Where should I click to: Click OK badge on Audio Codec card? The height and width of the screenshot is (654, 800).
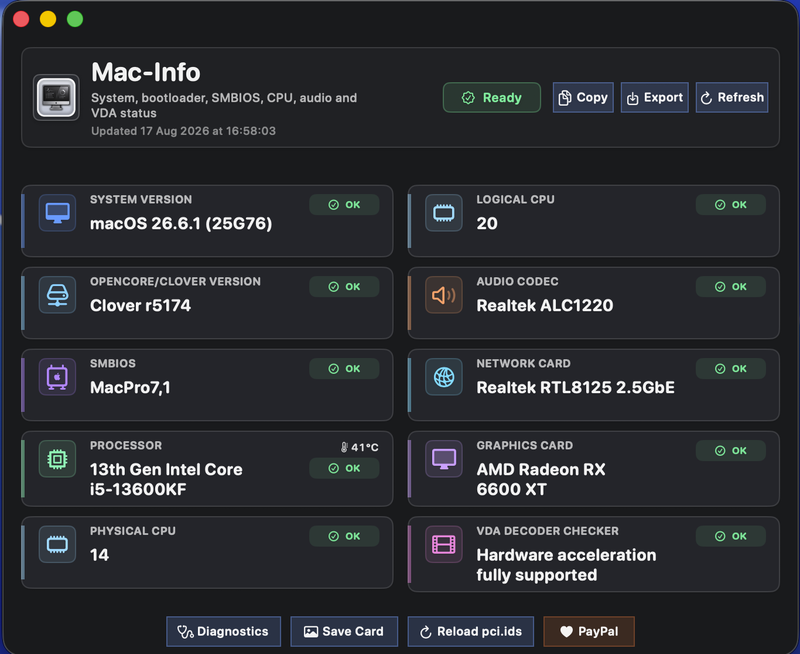coord(731,287)
